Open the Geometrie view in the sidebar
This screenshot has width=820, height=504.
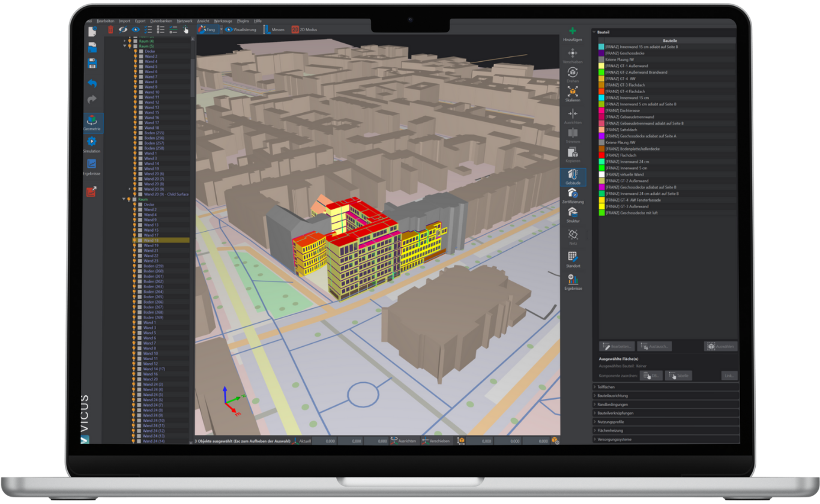(92, 122)
